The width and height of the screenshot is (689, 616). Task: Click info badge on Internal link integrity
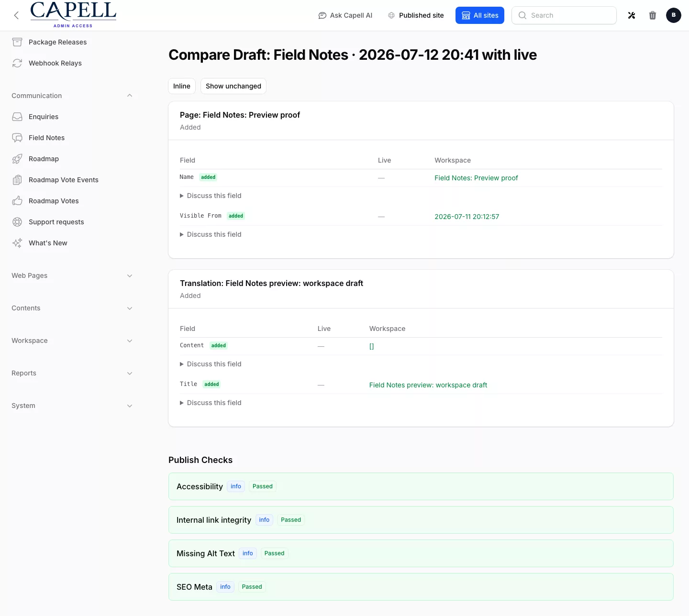tap(264, 520)
